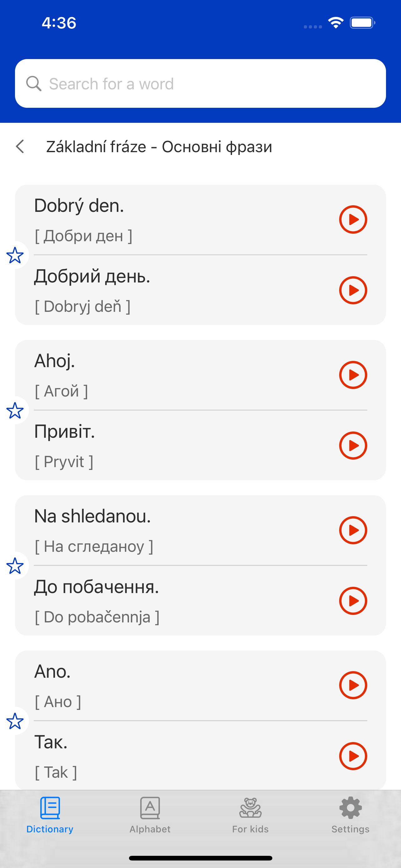Tap the Na shledanou phrase text
Image resolution: width=401 pixels, height=868 pixels.
click(92, 516)
